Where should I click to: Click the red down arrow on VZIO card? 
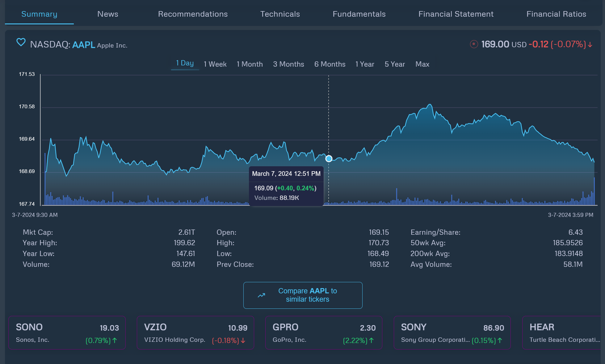point(243,341)
